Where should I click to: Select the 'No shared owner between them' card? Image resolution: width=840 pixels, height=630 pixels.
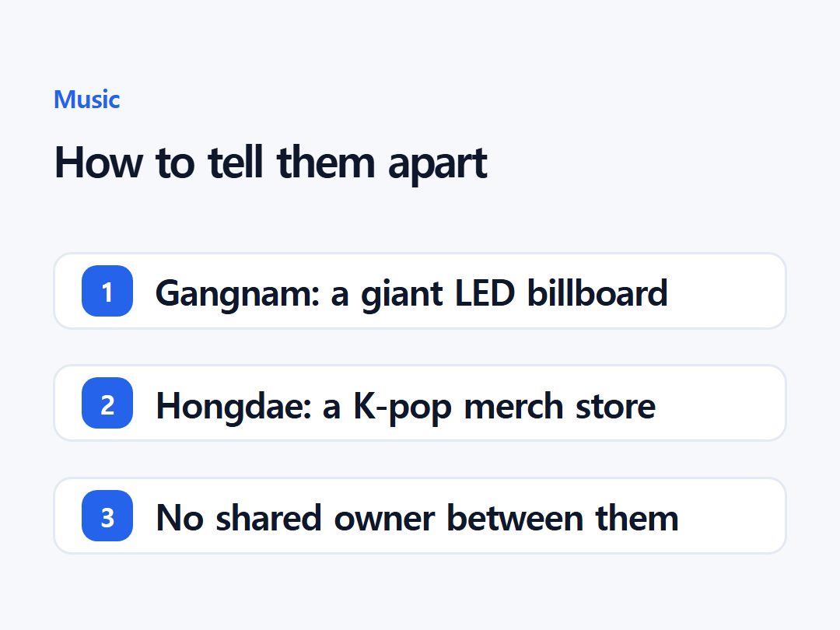point(420,516)
